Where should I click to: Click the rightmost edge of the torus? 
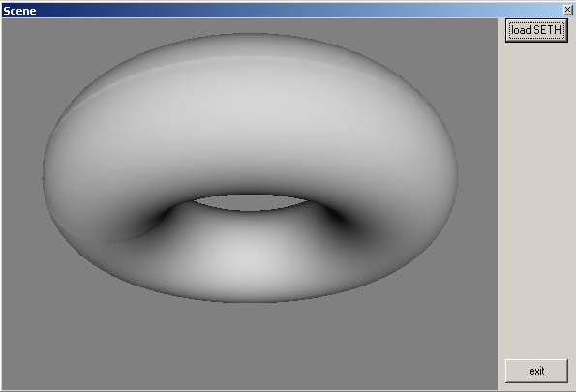[x=456, y=172]
